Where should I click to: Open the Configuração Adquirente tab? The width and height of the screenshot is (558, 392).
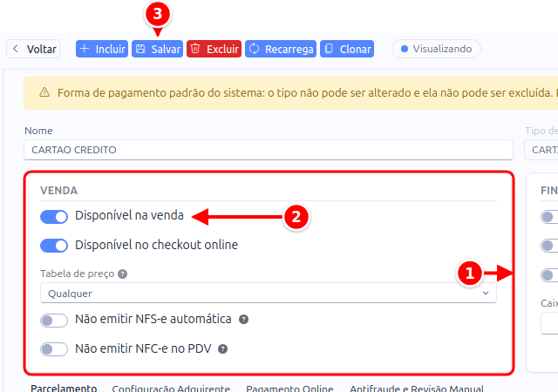click(171, 389)
